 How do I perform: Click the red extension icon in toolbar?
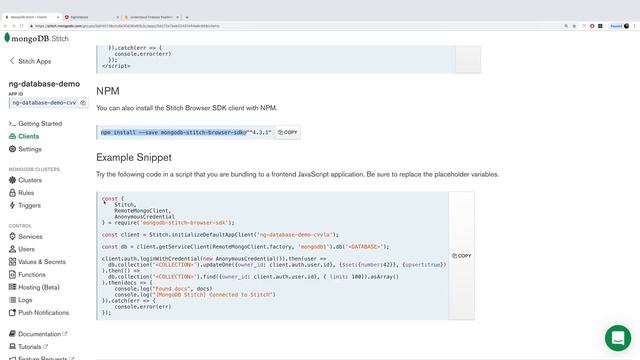(592, 26)
